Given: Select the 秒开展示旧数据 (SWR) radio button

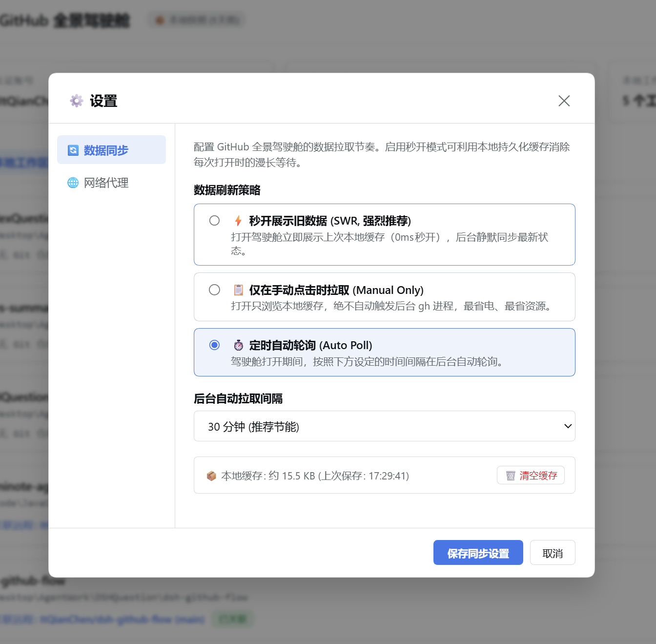Looking at the screenshot, I should (214, 221).
